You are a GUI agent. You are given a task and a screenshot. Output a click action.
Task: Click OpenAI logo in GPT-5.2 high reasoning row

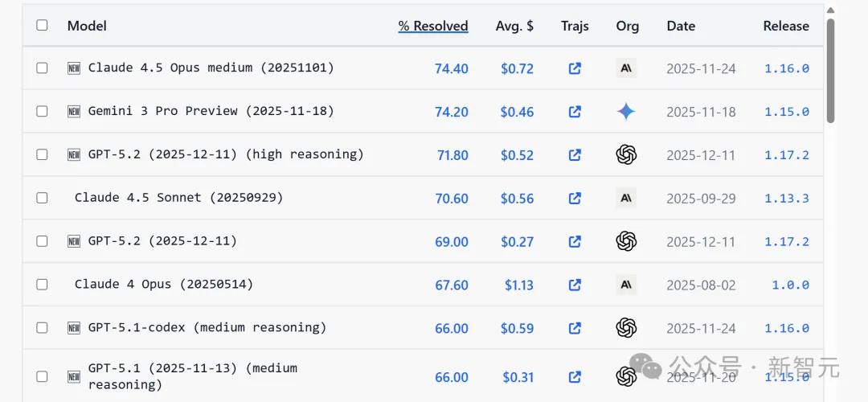(626, 154)
